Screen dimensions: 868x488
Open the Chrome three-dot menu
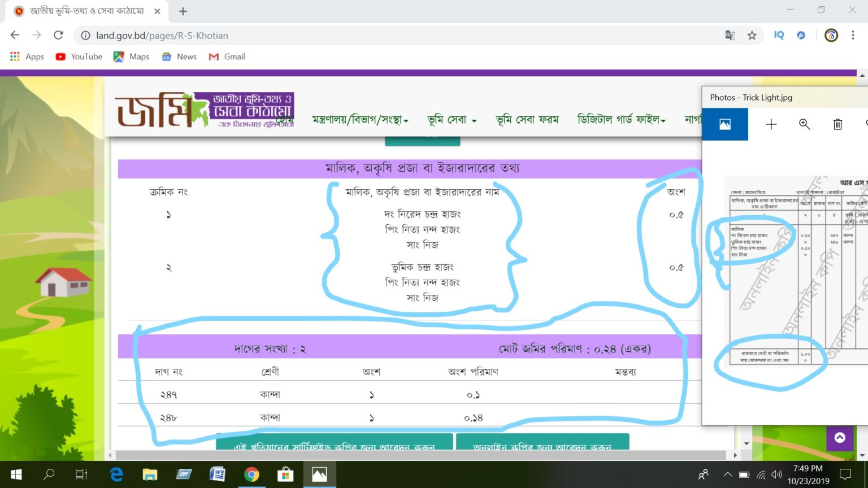pyautogui.click(x=853, y=35)
